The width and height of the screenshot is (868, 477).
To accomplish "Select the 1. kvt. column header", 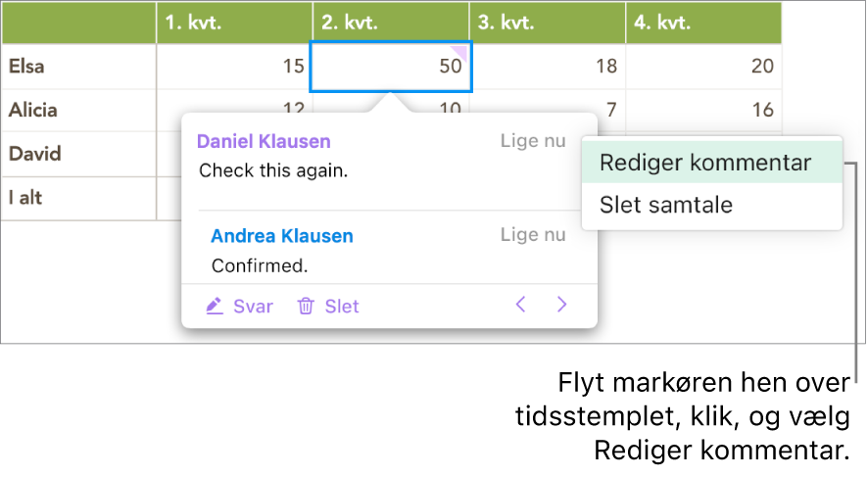I will (234, 23).
